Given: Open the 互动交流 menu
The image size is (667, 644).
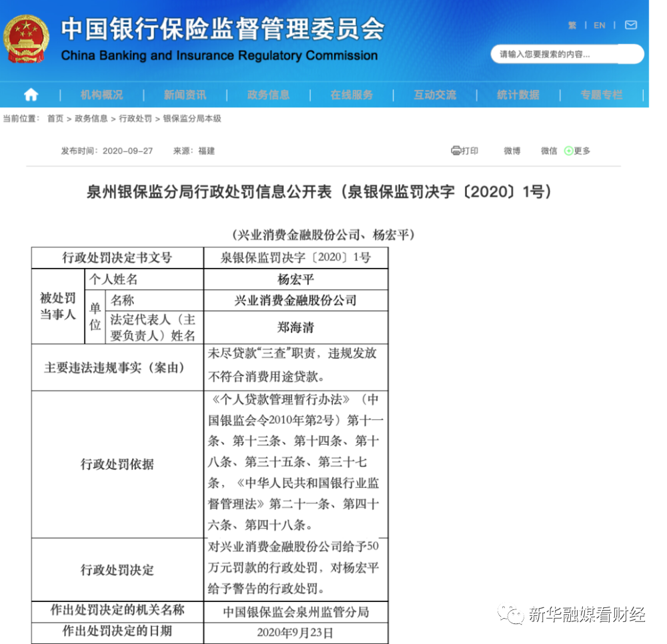Looking at the screenshot, I should [435, 95].
